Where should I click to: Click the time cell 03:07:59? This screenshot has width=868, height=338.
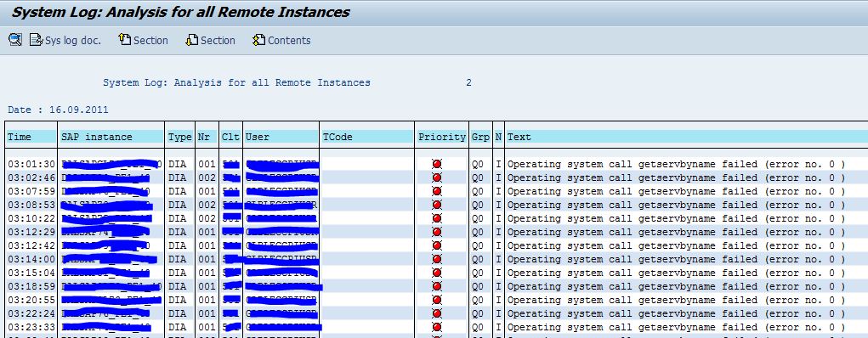[31, 191]
